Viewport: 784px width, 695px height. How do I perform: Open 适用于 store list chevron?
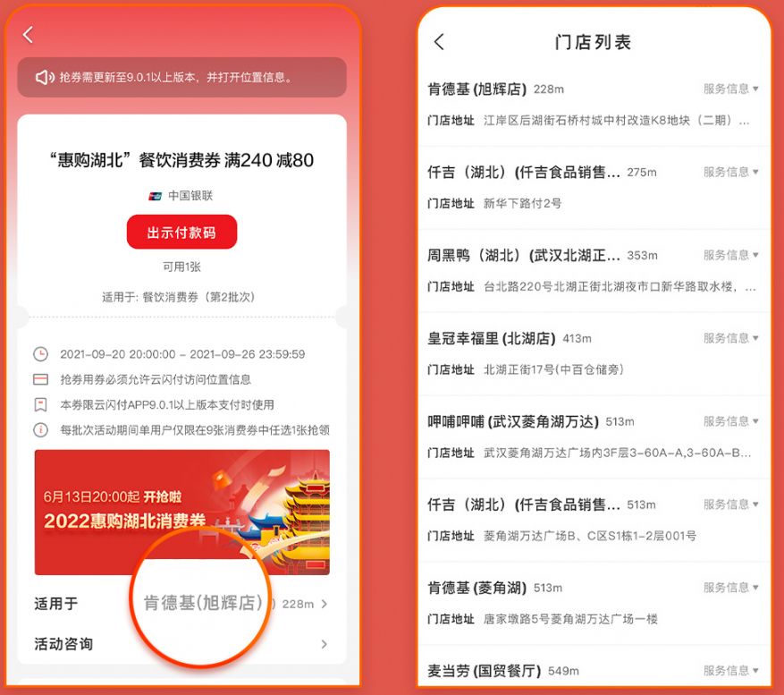[x=324, y=604]
